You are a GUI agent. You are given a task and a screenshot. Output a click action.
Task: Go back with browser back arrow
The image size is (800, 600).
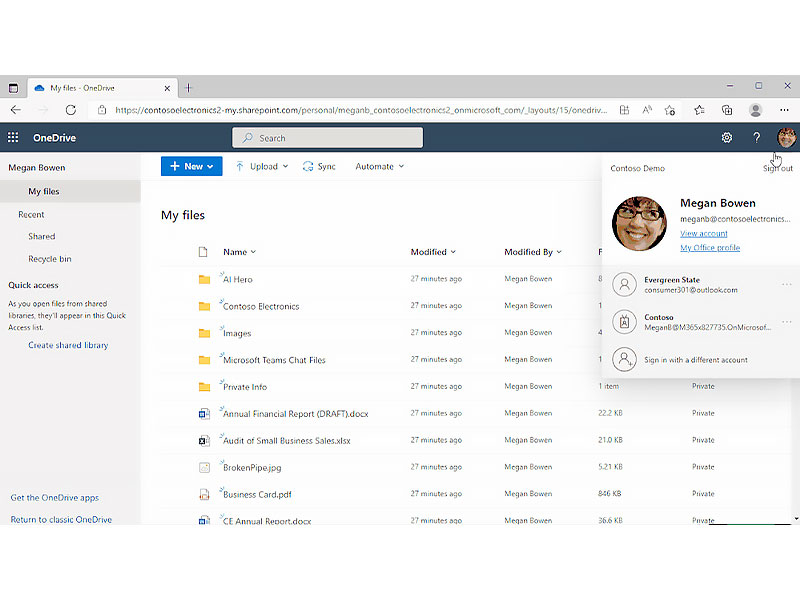16,110
